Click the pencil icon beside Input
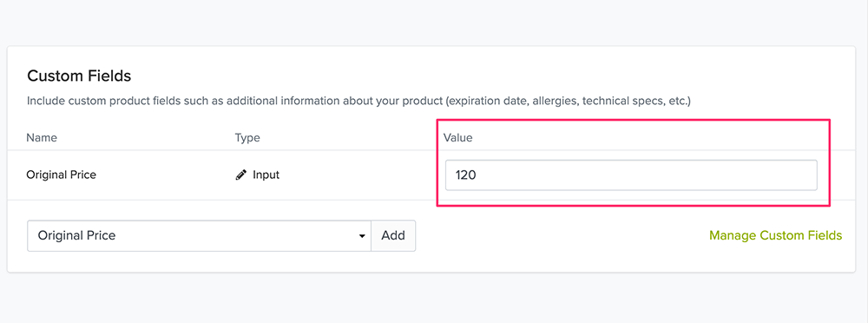The width and height of the screenshot is (868, 323). [240, 175]
